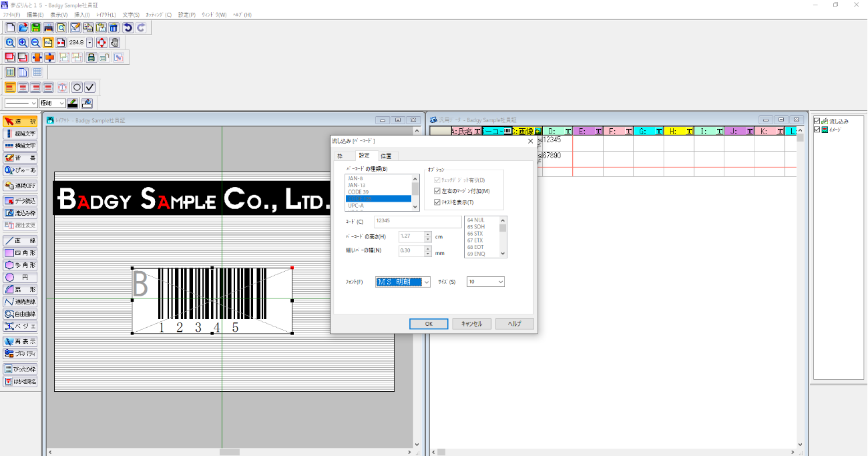
Task: Click the printer icon in the toolbar
Action: tap(48, 27)
